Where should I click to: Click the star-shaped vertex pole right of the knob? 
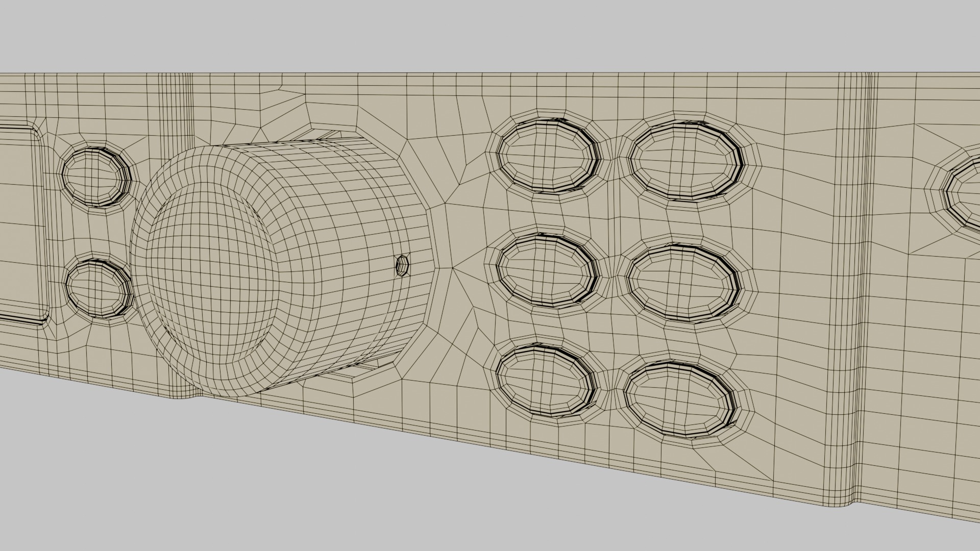point(452,267)
